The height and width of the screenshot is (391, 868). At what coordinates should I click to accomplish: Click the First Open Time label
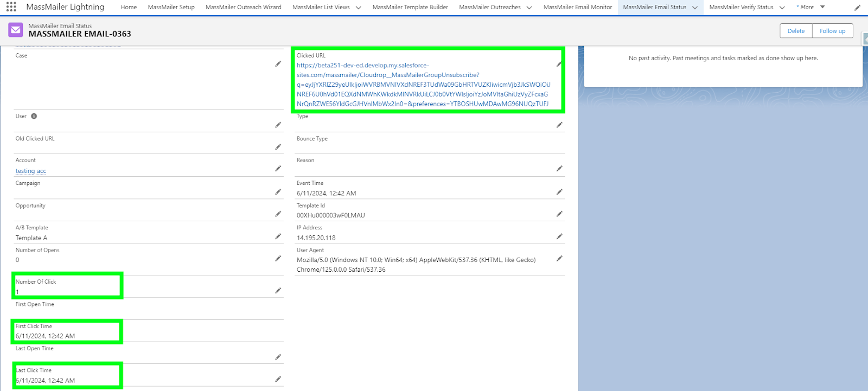click(x=35, y=304)
